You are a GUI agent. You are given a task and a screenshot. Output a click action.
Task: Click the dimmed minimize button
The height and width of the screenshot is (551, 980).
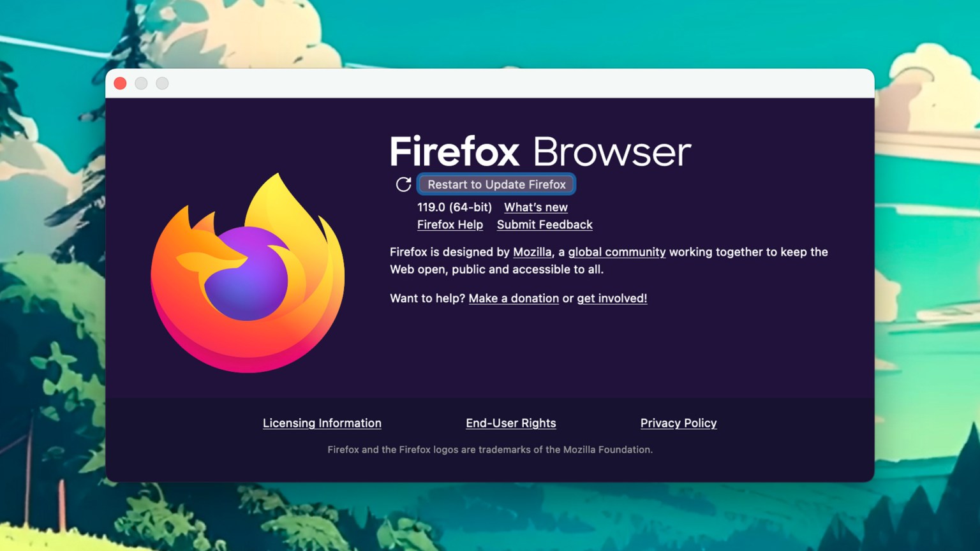(141, 83)
